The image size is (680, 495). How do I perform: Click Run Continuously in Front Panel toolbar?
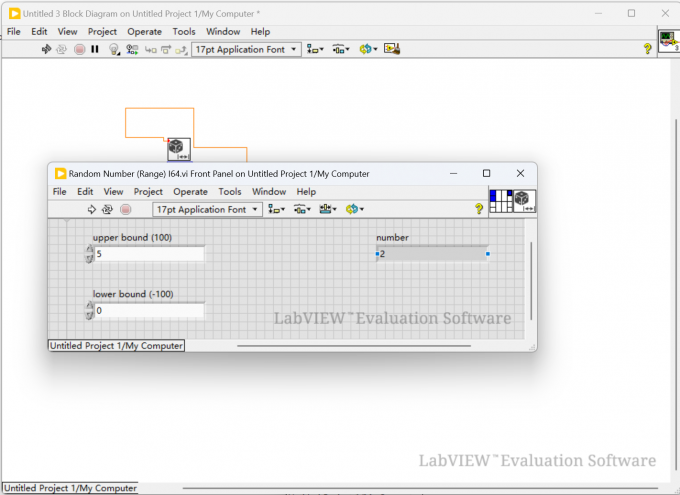107,210
